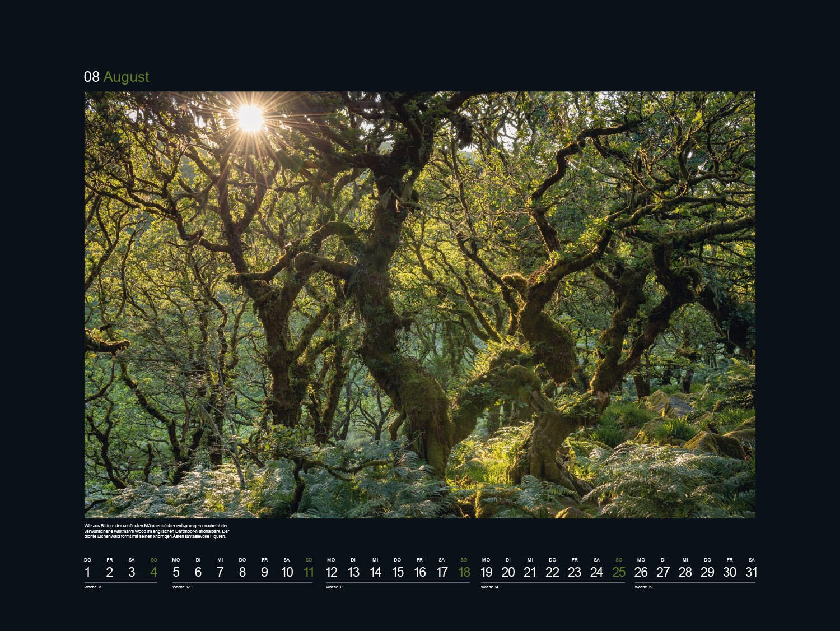Viewport: 840px width, 631px height.
Task: Pick date 15 in the calendar row
Action: coord(398,572)
